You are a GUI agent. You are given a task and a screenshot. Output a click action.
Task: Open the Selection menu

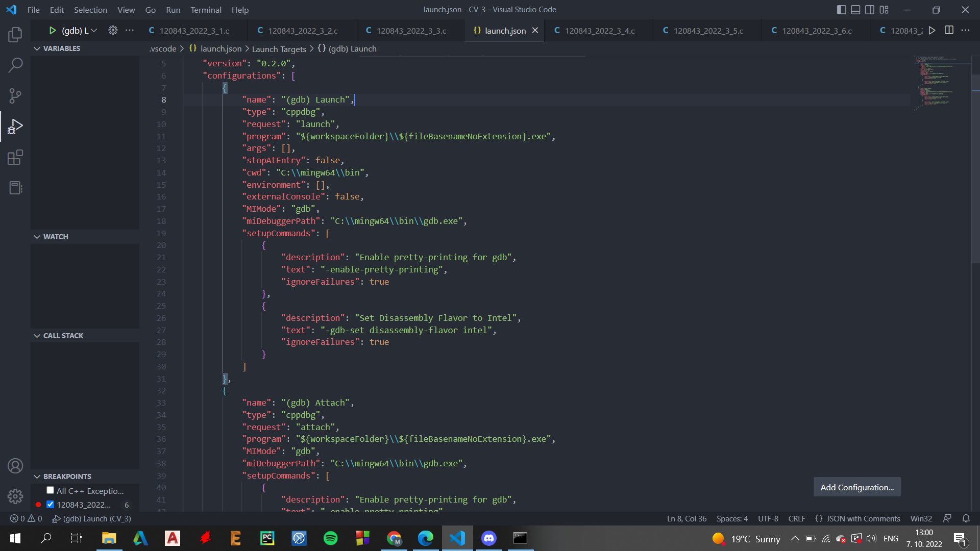click(90, 10)
